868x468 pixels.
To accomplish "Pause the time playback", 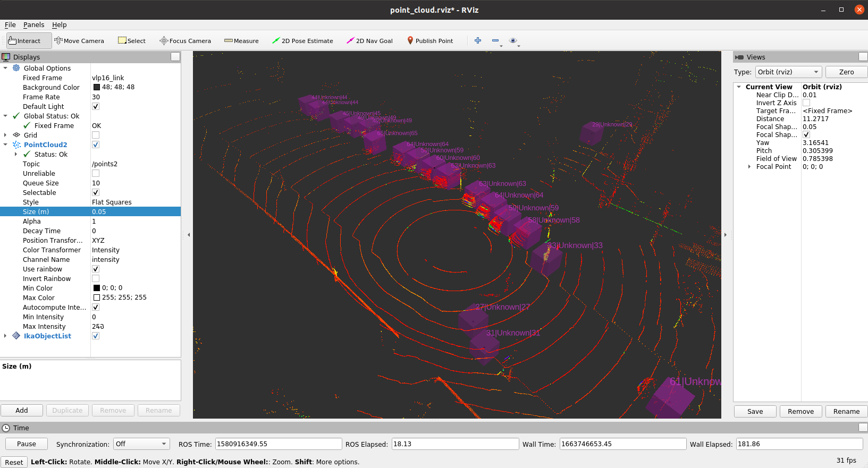I will 27,444.
